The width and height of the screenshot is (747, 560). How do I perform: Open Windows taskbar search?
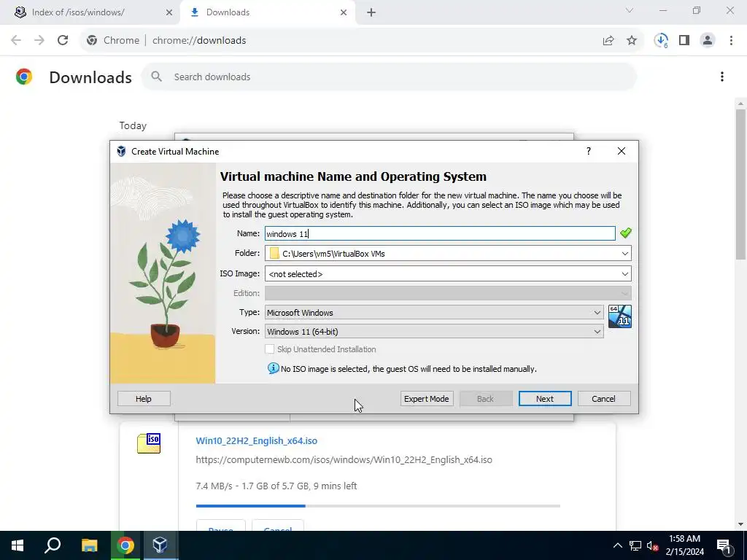[x=53, y=545]
